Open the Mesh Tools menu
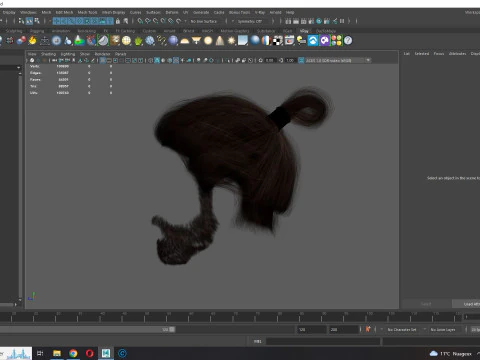Viewport: 480px width, 360px height. pos(87,12)
